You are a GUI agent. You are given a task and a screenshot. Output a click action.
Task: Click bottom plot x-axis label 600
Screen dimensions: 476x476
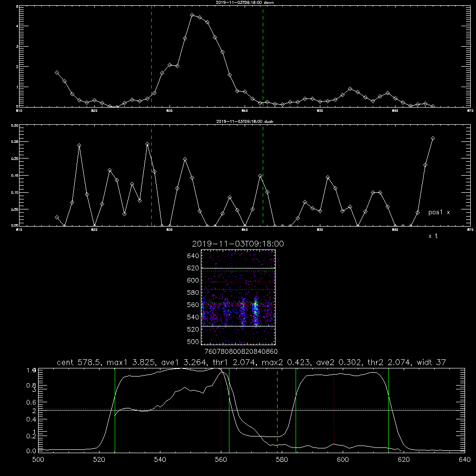[x=343, y=460]
